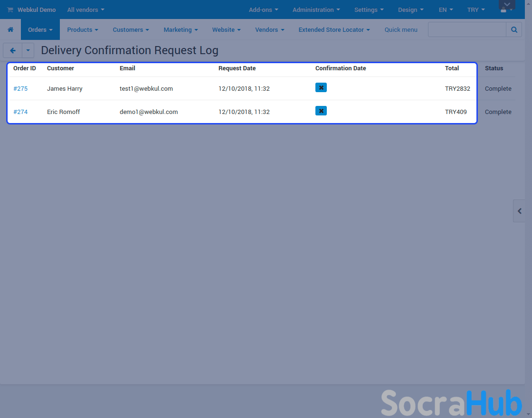Viewport: 532px width, 418px height.
Task: Open the user account icon menu
Action: point(506,10)
